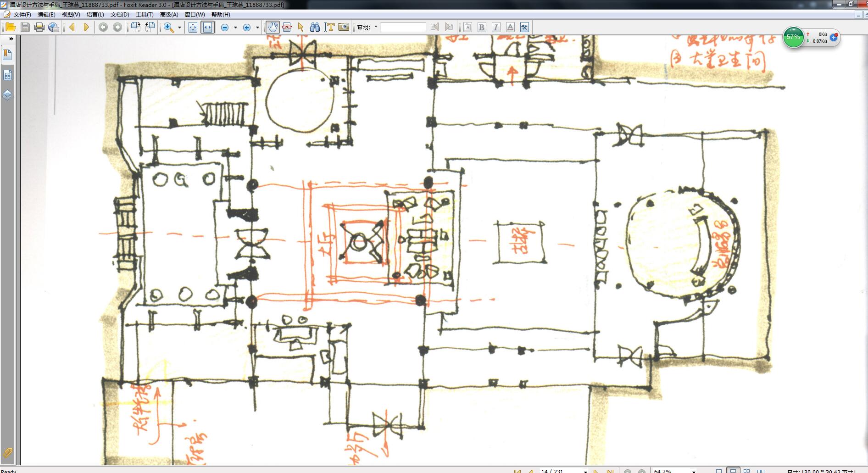The height and width of the screenshot is (473, 868).
Task: Click into the 查找 search input box
Action: tap(403, 28)
